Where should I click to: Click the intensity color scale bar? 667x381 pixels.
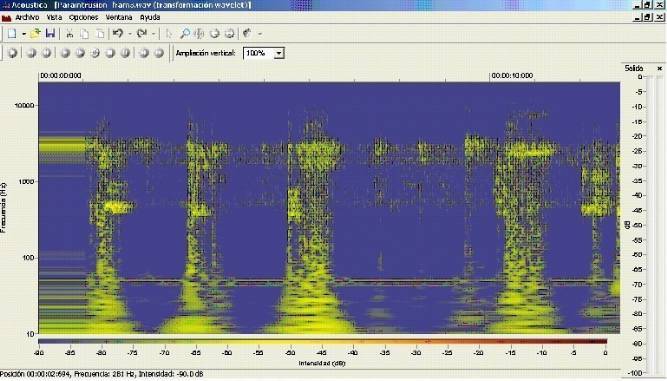[x=322, y=341]
